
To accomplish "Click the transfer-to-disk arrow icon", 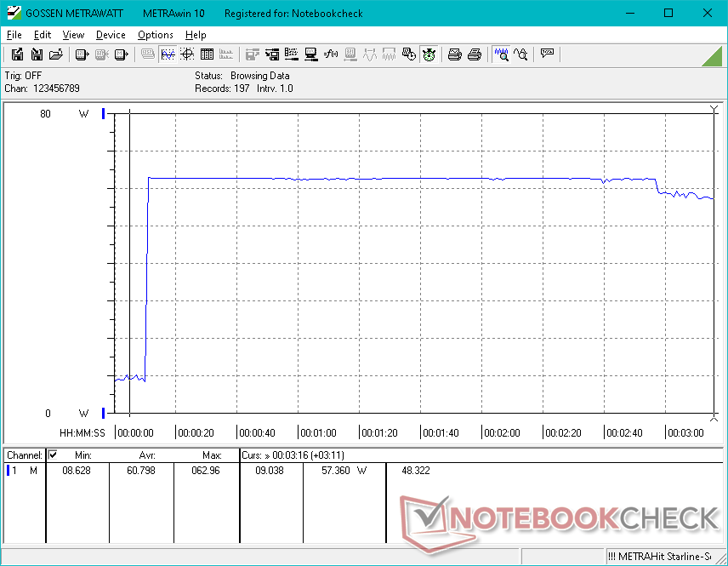I will click(x=272, y=54).
